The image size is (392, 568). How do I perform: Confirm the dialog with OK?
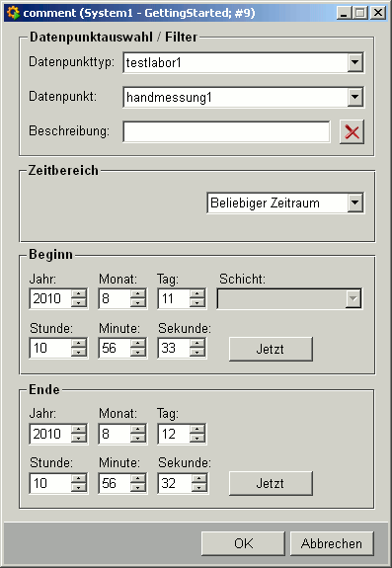click(x=243, y=543)
